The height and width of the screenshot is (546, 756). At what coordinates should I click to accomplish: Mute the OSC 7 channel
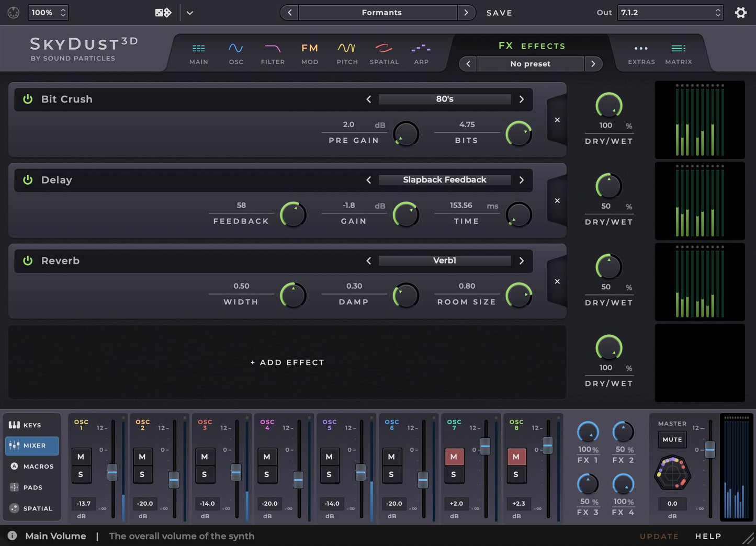click(454, 457)
